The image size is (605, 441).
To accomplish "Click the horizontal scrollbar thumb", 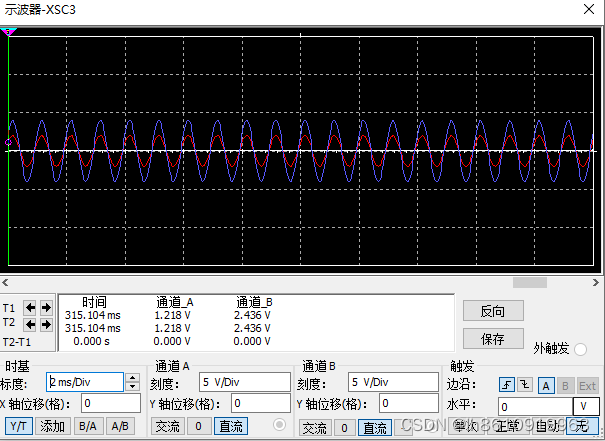I will point(530,283).
